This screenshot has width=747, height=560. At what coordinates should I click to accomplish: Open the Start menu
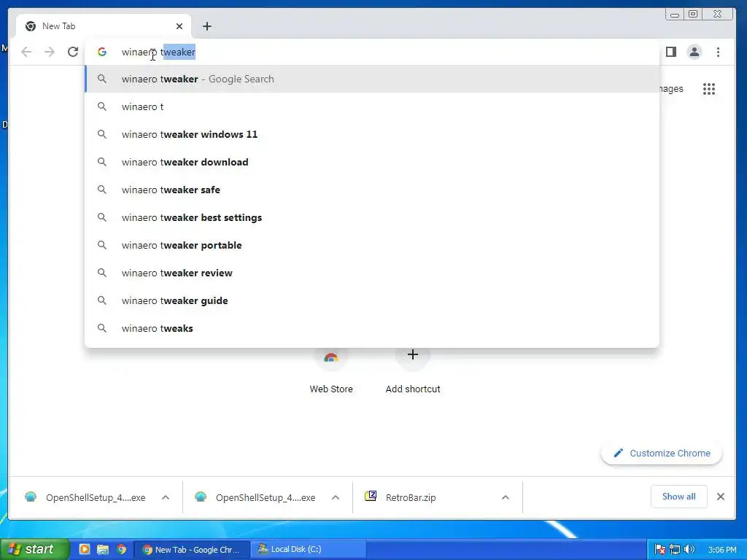[x=35, y=549]
